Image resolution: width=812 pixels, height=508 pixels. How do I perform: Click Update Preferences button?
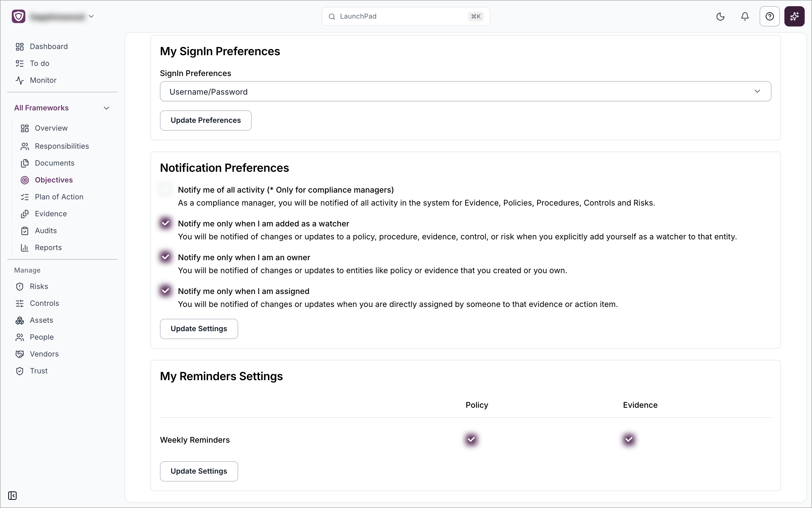click(x=206, y=120)
